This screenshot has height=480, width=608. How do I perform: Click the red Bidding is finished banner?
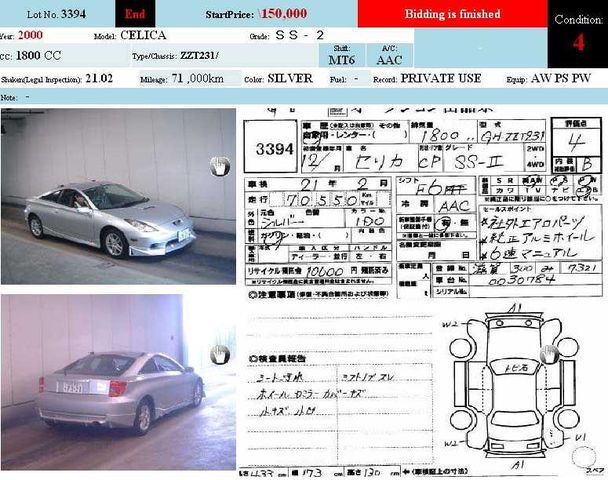(452, 15)
